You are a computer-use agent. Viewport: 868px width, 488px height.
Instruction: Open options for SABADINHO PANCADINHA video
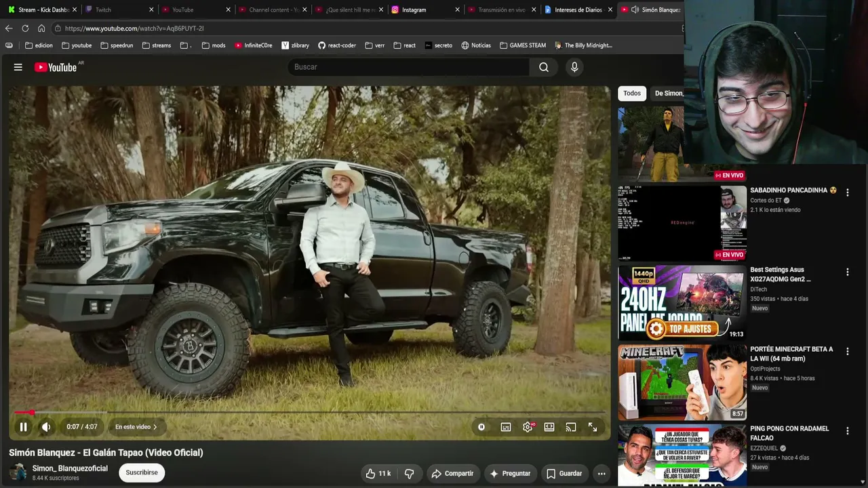847,192
